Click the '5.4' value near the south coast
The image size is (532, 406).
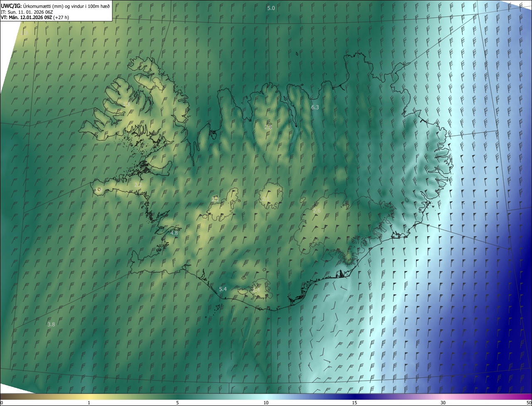tap(223, 289)
